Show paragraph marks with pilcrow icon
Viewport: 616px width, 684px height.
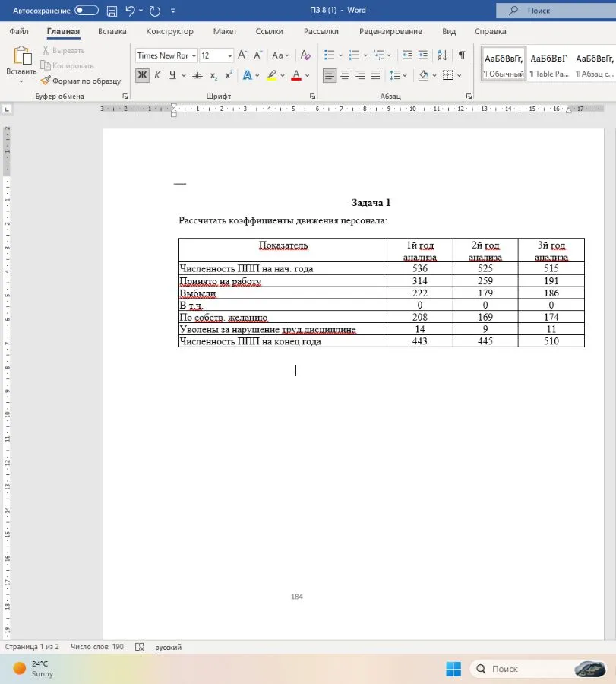tap(462, 55)
